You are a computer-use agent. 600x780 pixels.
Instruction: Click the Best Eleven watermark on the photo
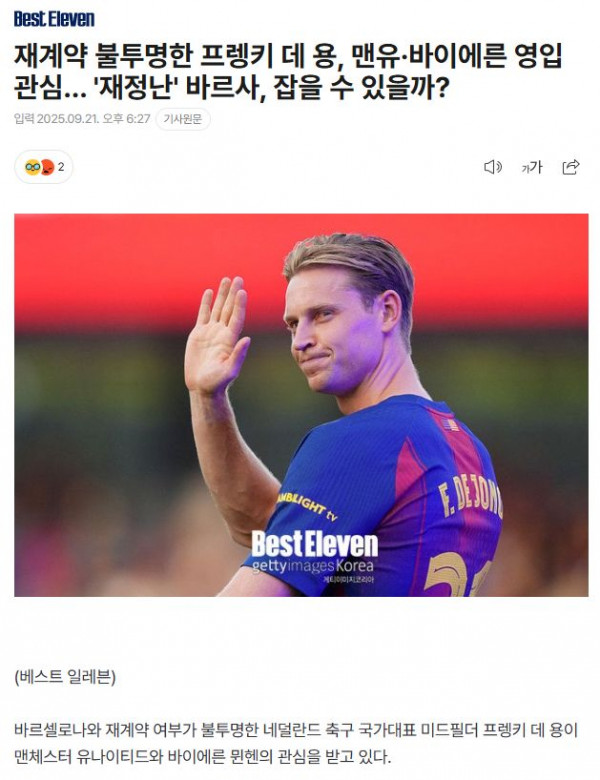(x=314, y=544)
